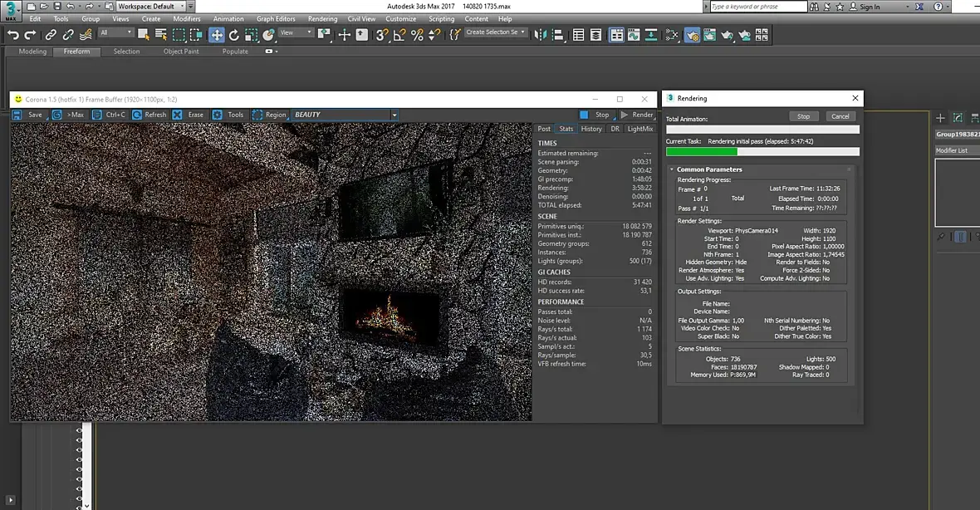Select the Rotate tool icon
980x510 pixels.
234,35
